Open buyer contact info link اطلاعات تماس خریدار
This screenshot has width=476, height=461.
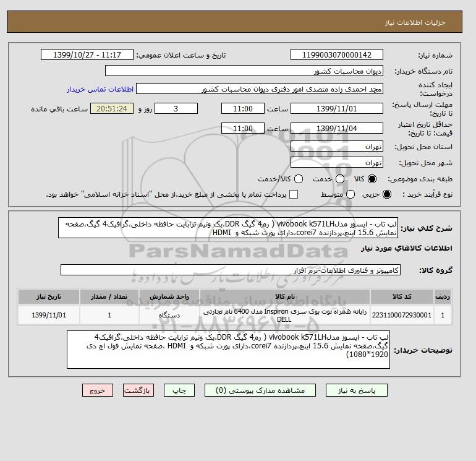(x=100, y=89)
